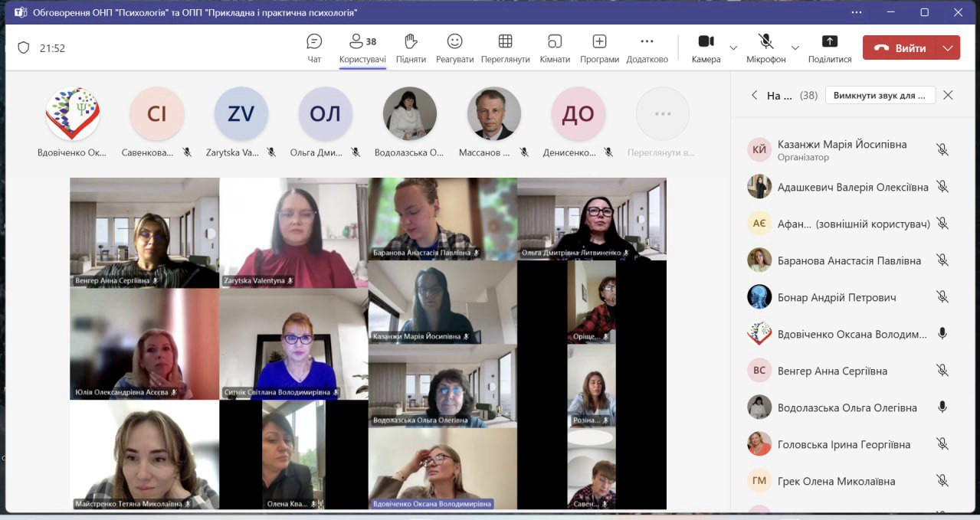Viewport: 980px width, 520px height.
Task: Open title bar three-dots menu
Action: coord(857,12)
